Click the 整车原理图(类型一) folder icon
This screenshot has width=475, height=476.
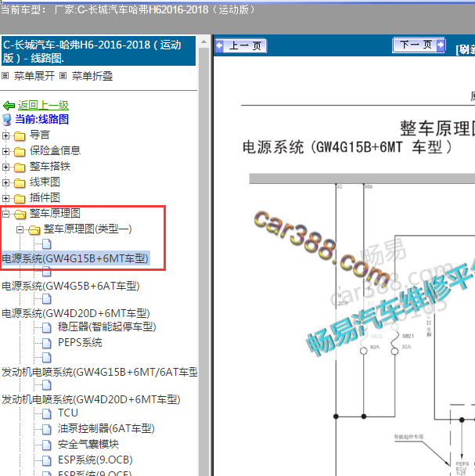click(x=34, y=230)
